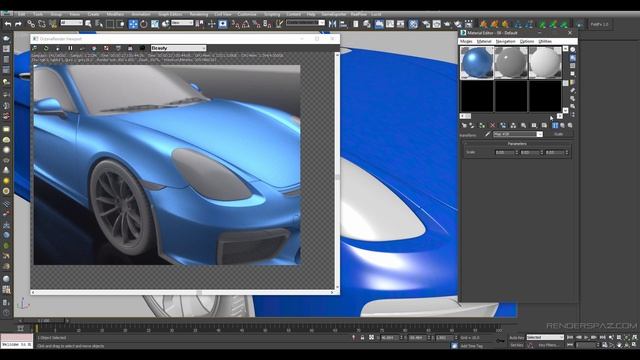The width and height of the screenshot is (640, 360).
Task: Open the Rendering menu in main menu bar
Action: 199,14
